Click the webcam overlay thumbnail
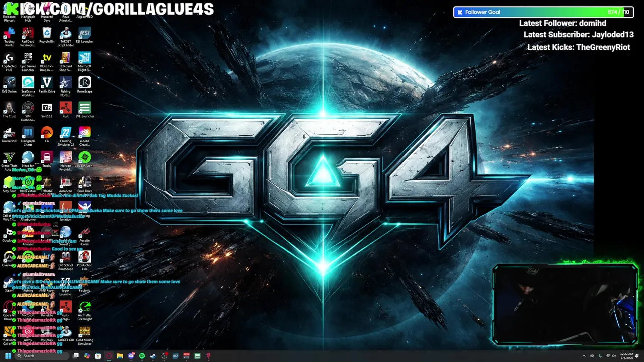This screenshot has height=362, width=644. pos(565,304)
